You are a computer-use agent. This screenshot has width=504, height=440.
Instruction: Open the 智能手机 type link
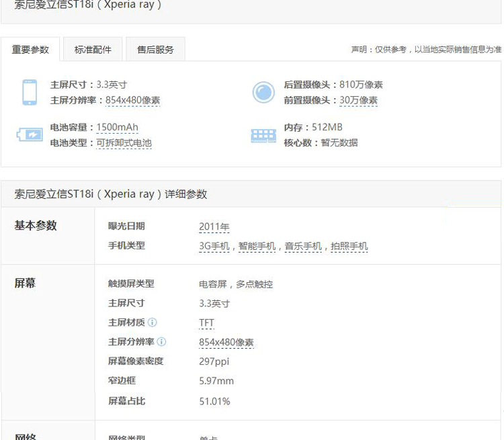257,246
